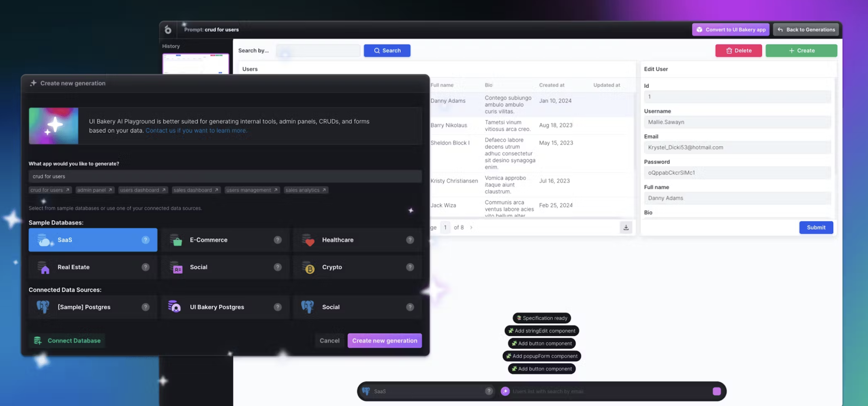Choose 'admin panel' prompt suggestion
The width and height of the screenshot is (868, 406).
95,190
